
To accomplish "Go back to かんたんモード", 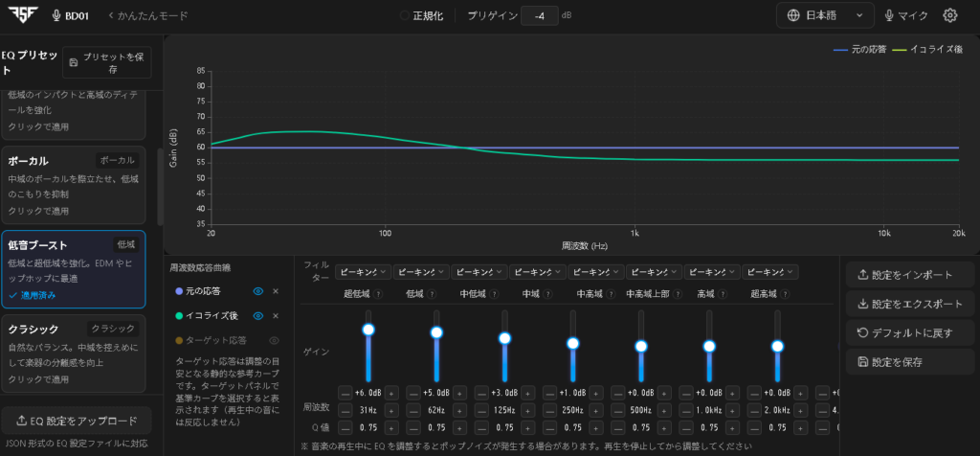I will [148, 15].
